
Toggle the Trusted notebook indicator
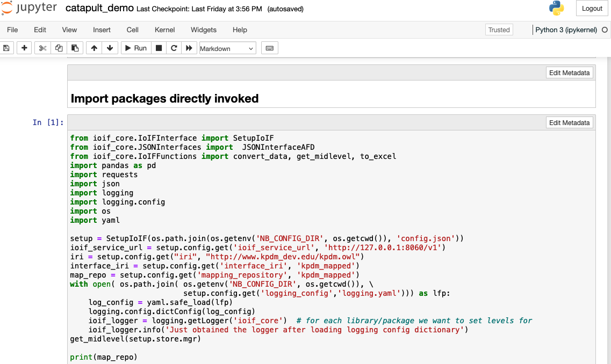point(499,30)
